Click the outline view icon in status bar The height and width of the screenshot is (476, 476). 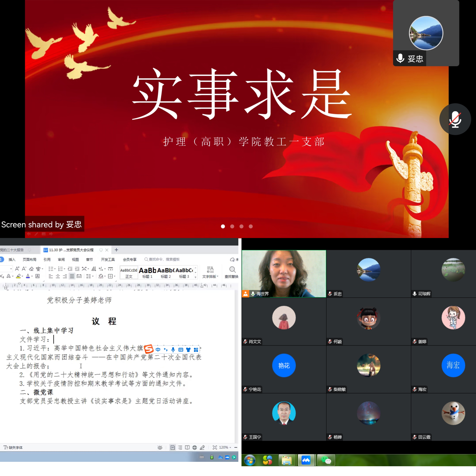click(x=180, y=447)
